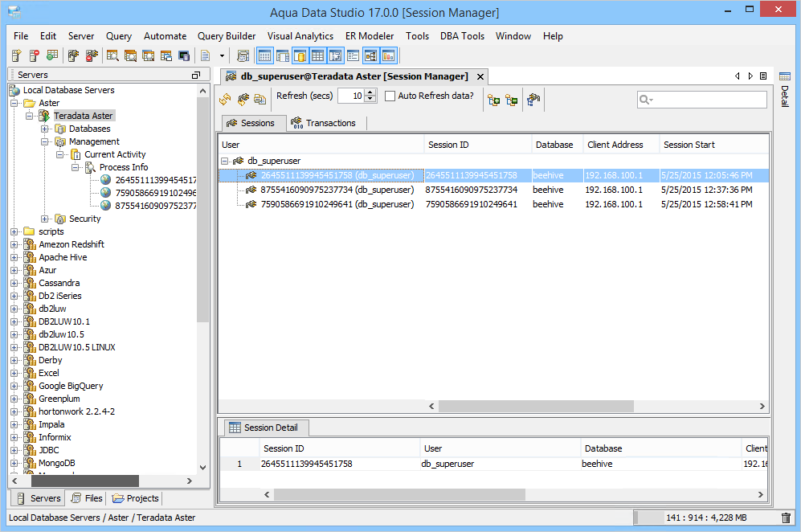This screenshot has width=801, height=532.
Task: Decrease the Refresh secs value with down arrow
Action: [x=371, y=99]
